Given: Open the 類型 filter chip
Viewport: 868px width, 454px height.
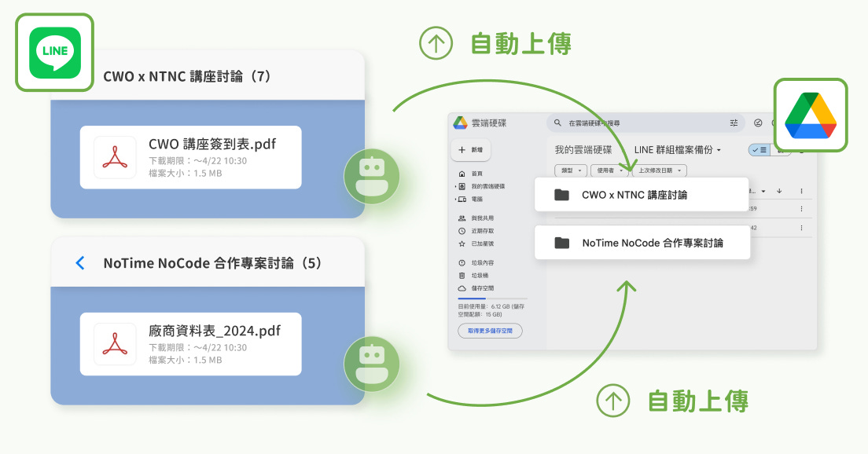Looking at the screenshot, I should [571, 170].
